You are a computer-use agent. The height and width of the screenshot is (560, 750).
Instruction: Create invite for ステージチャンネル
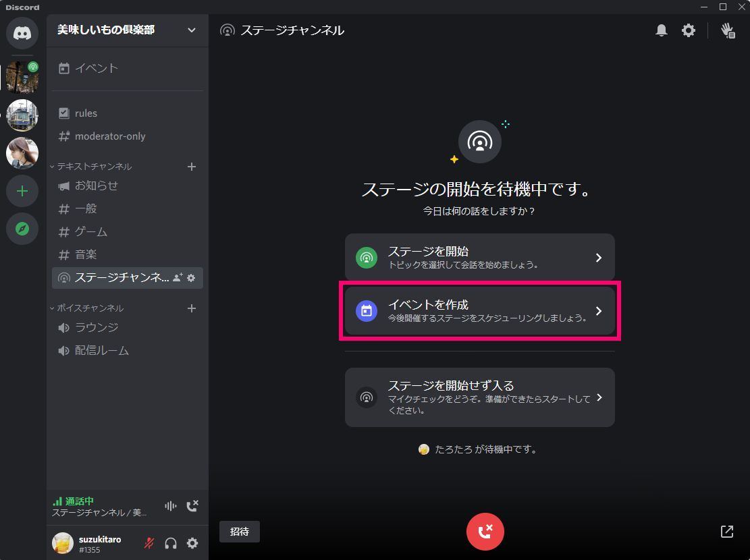coord(178,278)
